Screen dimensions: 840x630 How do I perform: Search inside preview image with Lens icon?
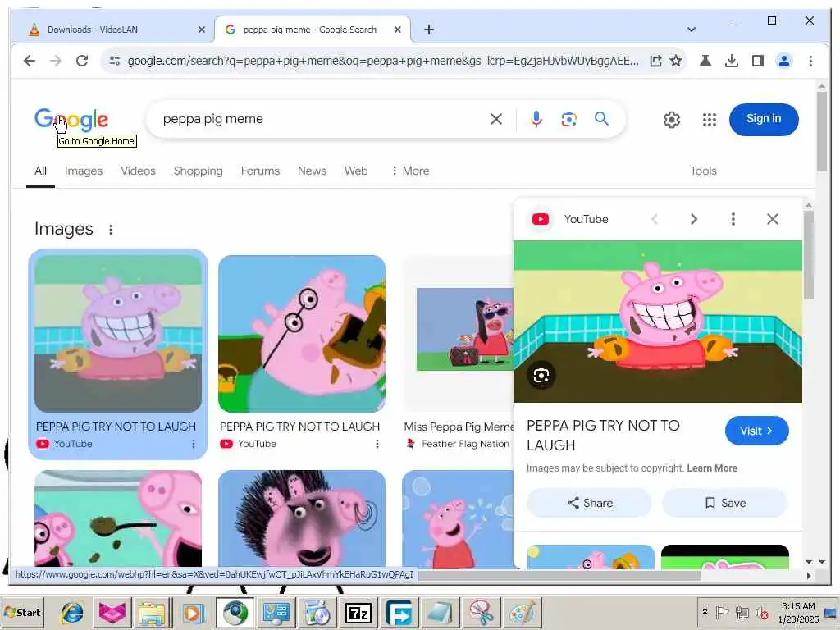tap(541, 376)
